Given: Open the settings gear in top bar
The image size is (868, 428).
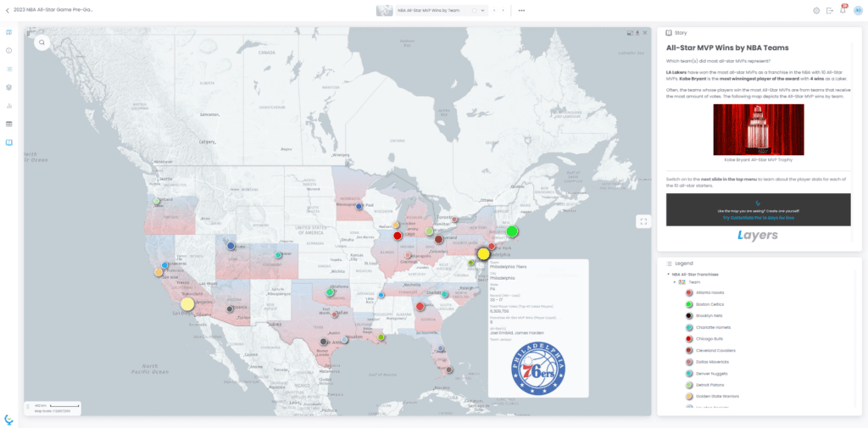Looking at the screenshot, I should pyautogui.click(x=816, y=10).
